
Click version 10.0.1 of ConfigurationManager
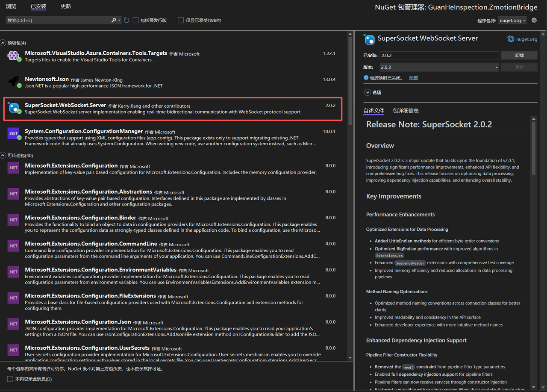point(329,132)
